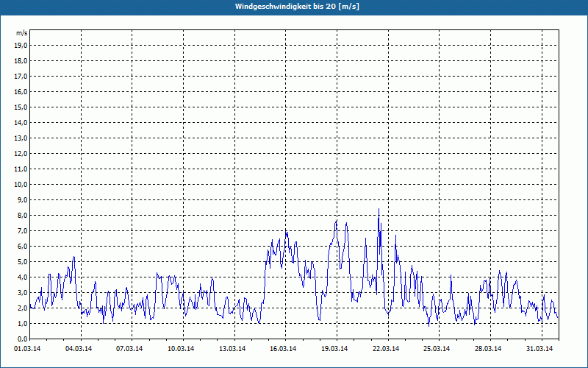Click the chart title 'Windgeschwindigkeit bis 20 [m/s]'

[297, 7]
